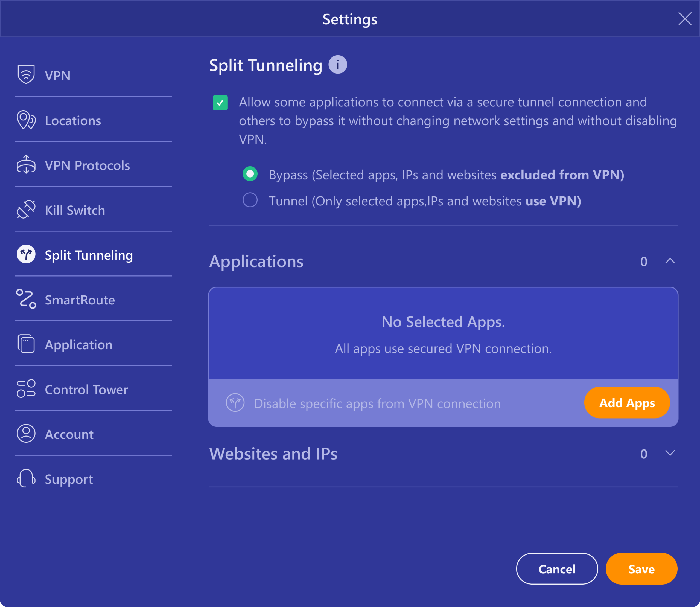
Task: Switch to the Application settings section
Action: [78, 344]
